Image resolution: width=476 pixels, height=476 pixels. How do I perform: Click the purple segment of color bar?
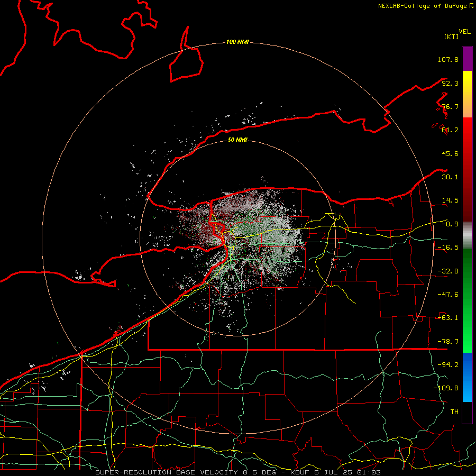pyautogui.click(x=467, y=59)
